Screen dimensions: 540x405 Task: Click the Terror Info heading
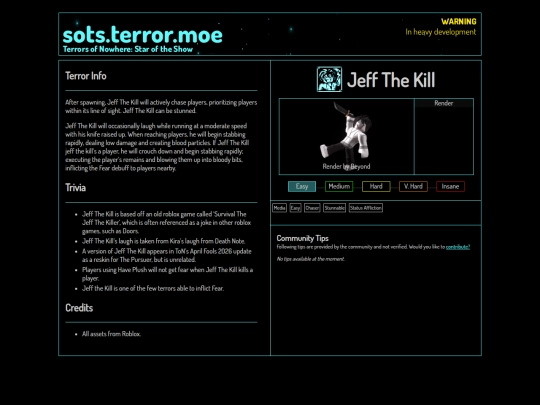point(86,76)
